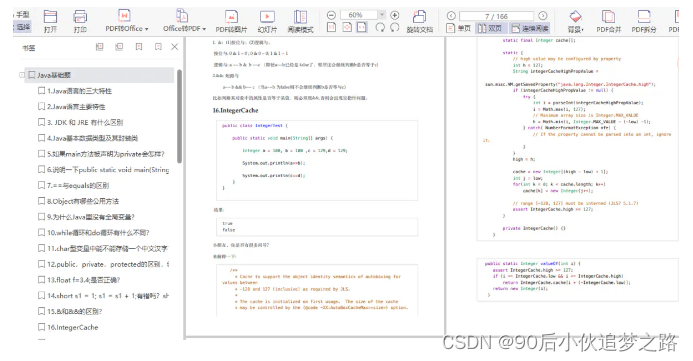693x361 pixels.
Task: Click the bookmarks panel vertical scrollbar
Action: pos(179,116)
